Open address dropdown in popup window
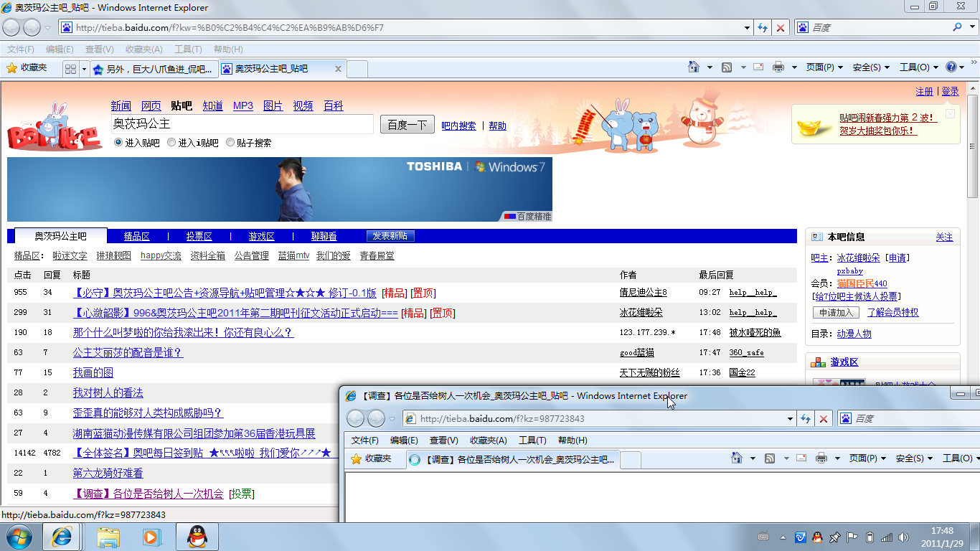 click(790, 419)
